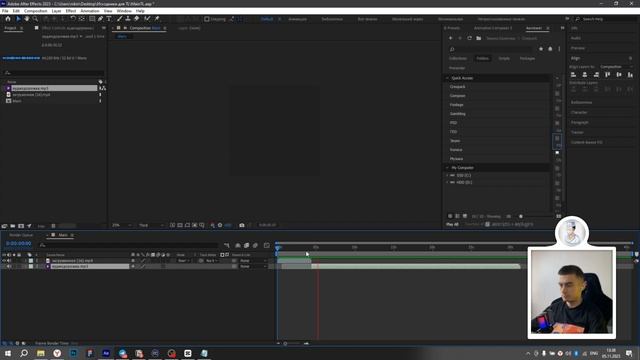Click the three-dot options icon in Assistant
This screenshot has width=640, height=360.
pyautogui.click(x=559, y=49)
